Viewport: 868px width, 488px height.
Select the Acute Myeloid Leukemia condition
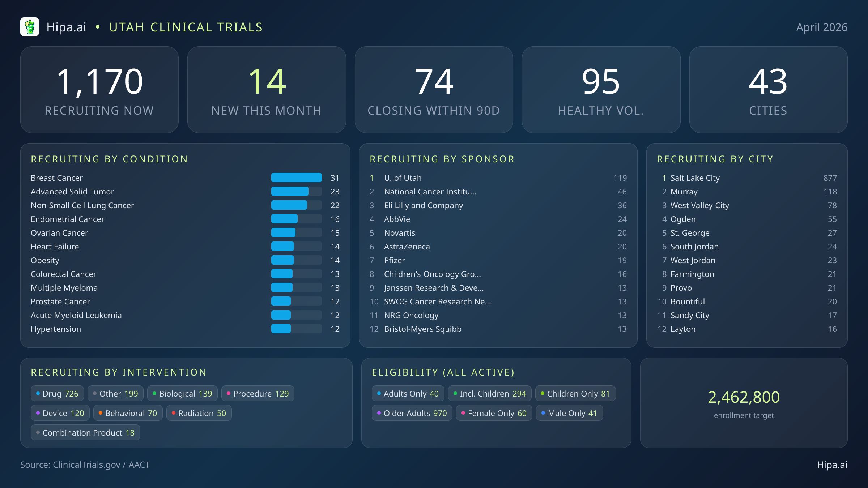click(185, 315)
